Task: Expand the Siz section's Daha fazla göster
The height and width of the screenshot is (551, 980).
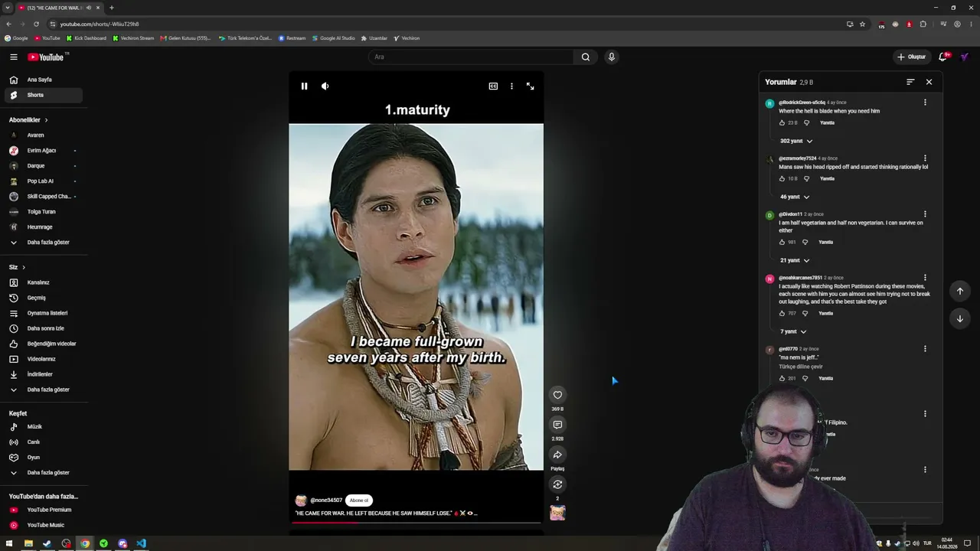Action: [x=44, y=390]
